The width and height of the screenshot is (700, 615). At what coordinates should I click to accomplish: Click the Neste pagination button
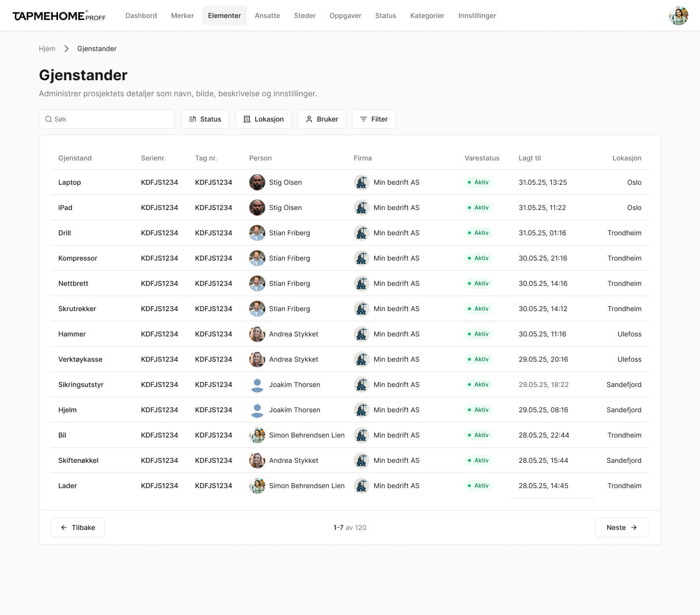[x=622, y=527]
